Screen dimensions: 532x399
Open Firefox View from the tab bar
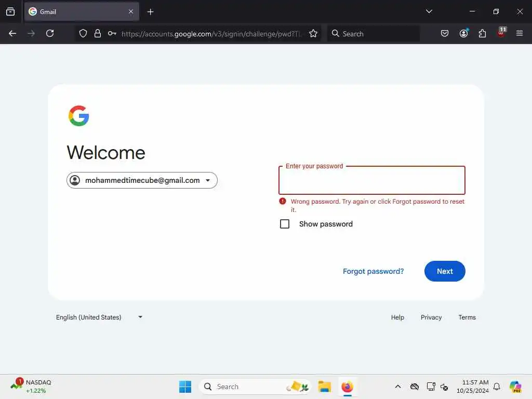coord(10,12)
